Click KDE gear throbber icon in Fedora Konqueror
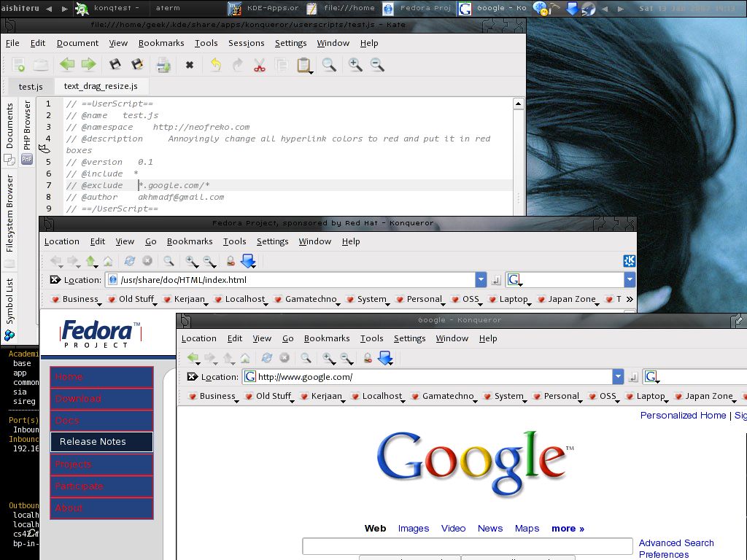This screenshot has width=747, height=560. tap(630, 260)
